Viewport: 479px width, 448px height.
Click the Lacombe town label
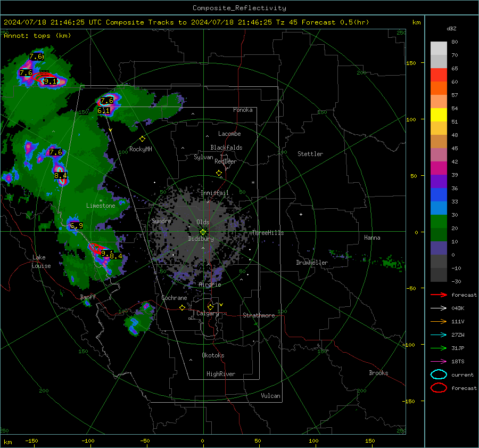229,134
